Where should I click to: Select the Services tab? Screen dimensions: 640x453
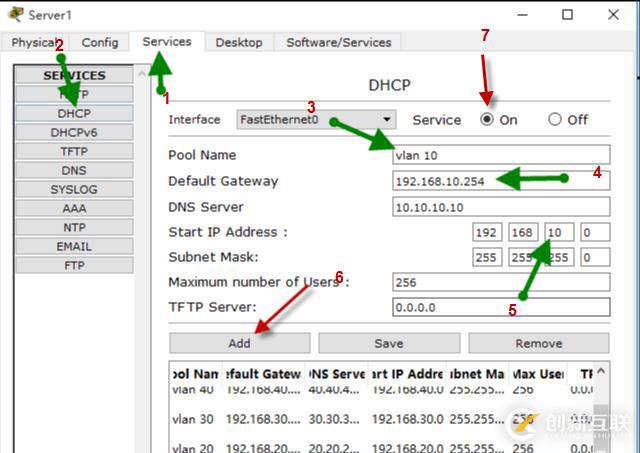coord(167,42)
